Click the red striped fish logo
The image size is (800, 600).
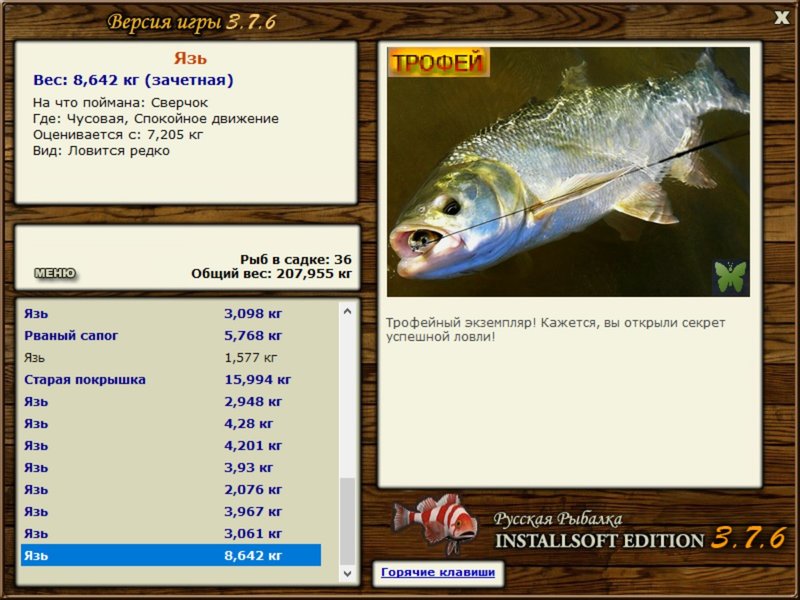(435, 523)
